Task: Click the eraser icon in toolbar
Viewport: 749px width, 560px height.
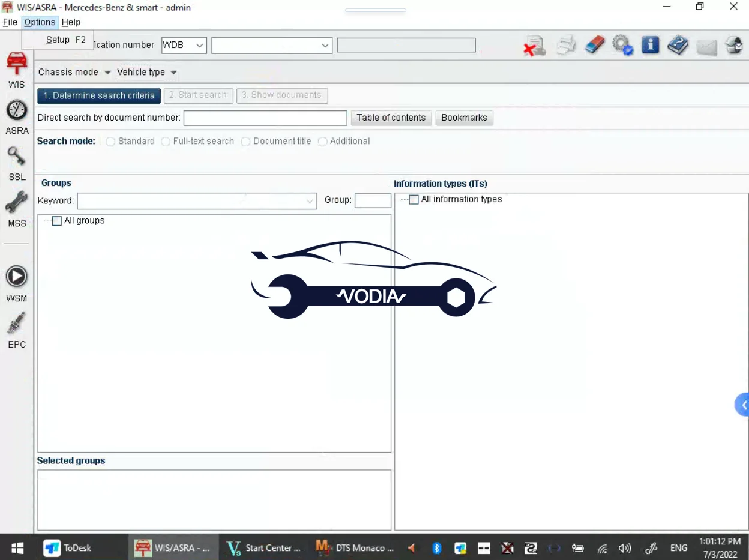Action: pyautogui.click(x=595, y=45)
